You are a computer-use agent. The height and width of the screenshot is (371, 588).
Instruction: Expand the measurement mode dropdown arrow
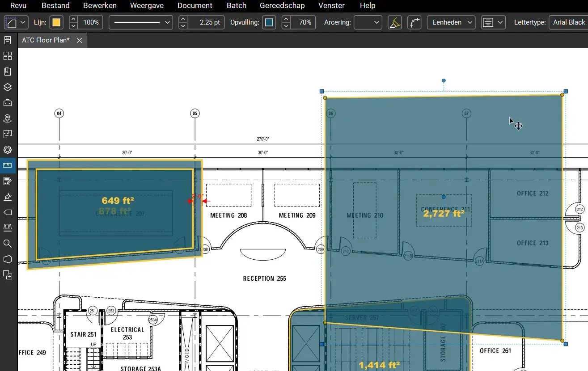(23, 22)
